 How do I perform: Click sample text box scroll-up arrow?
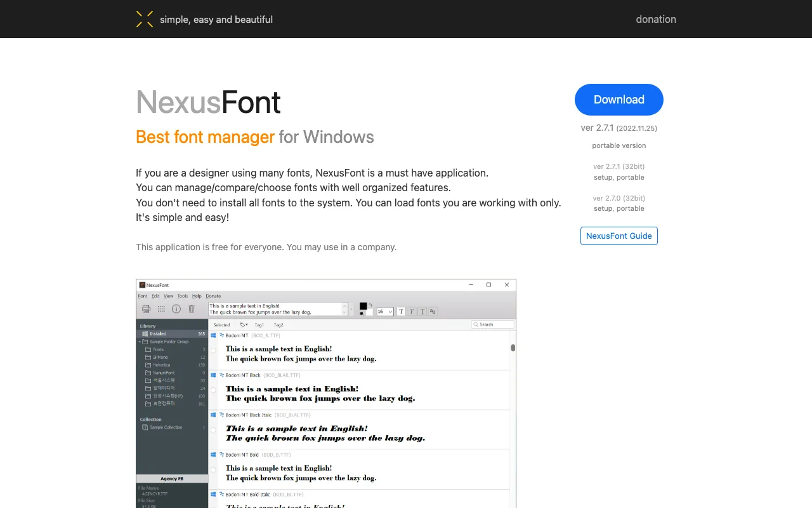(x=344, y=305)
